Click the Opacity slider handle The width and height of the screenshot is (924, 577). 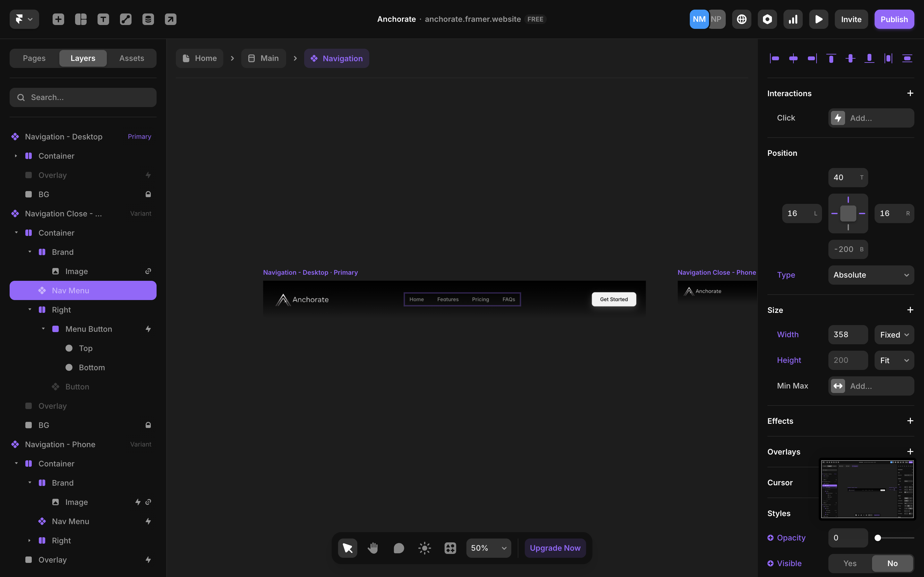[878, 538]
